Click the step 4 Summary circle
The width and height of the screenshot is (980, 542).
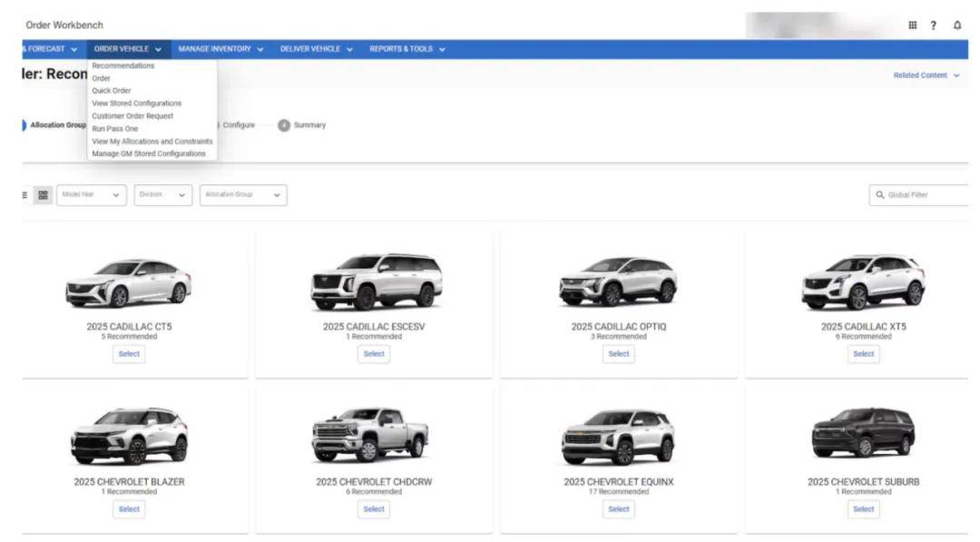point(284,125)
